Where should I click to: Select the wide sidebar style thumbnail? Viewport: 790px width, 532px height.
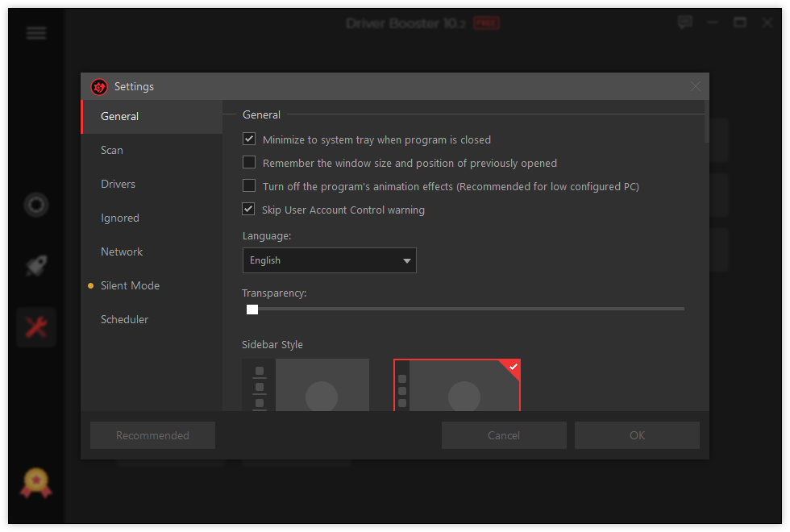click(306, 385)
